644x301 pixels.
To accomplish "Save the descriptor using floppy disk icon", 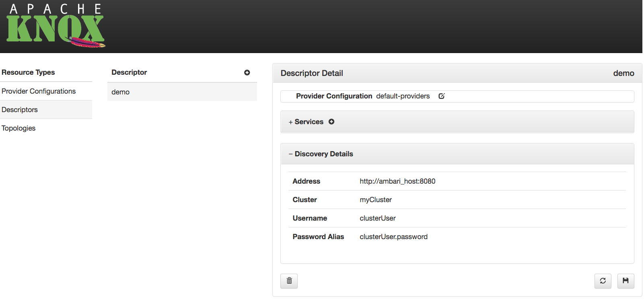I will pos(625,281).
